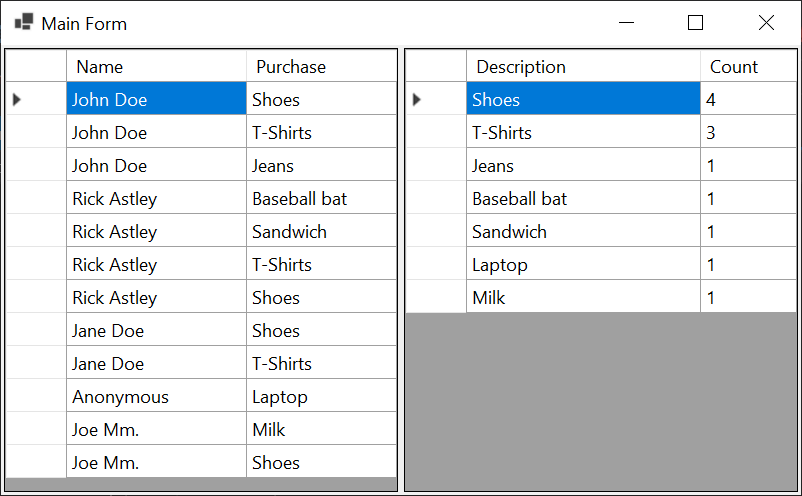Click the Main Form application icon in title bar

click(x=24, y=22)
